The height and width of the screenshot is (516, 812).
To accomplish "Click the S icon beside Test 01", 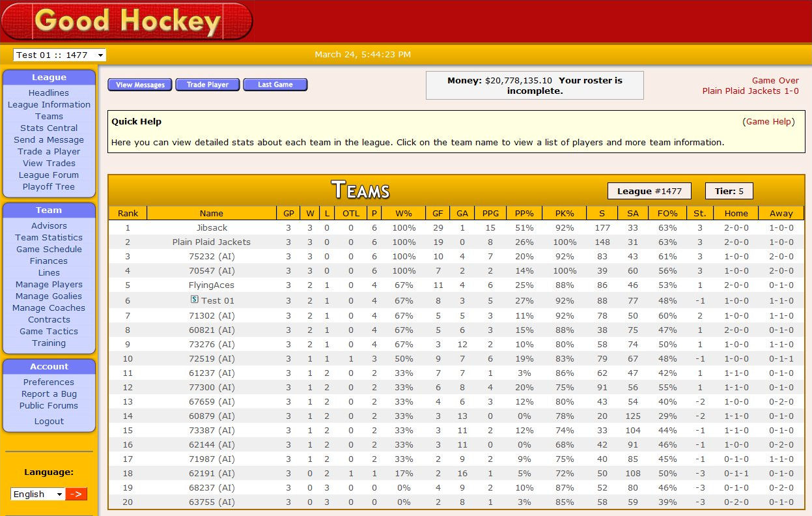I will click(x=194, y=300).
